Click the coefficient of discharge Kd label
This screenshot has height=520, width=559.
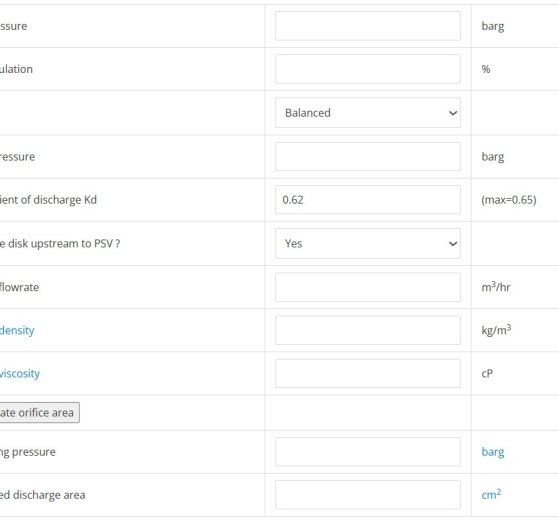[48, 200]
